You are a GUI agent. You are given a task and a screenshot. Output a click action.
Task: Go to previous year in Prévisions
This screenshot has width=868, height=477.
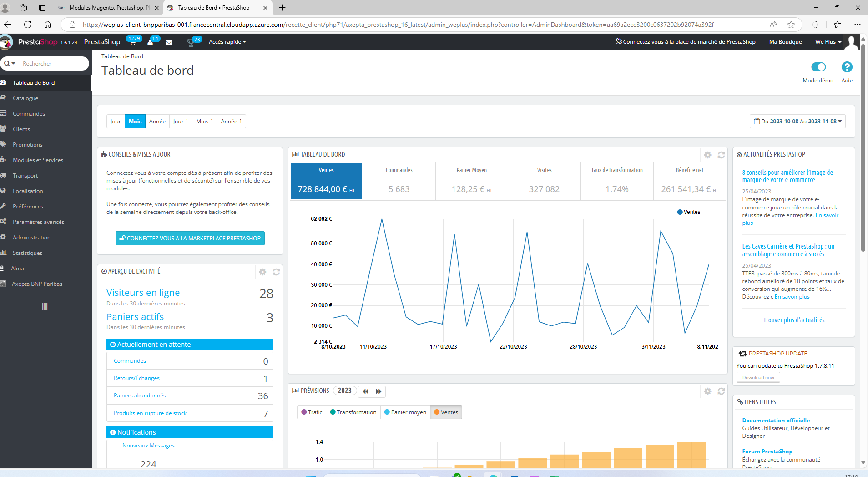pos(365,391)
